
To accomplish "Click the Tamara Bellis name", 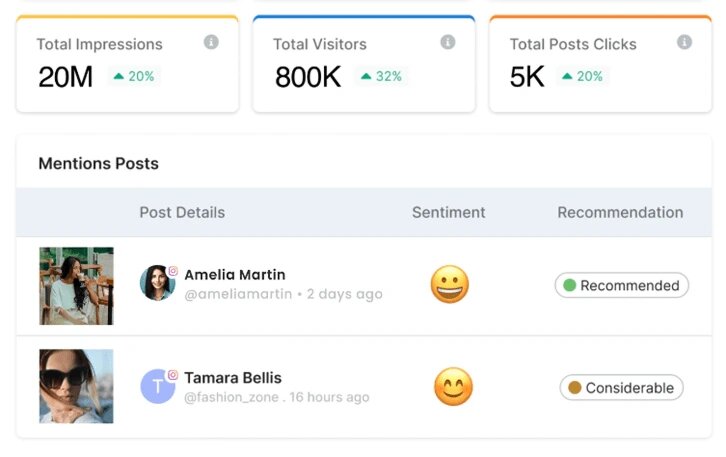I will 233,378.
